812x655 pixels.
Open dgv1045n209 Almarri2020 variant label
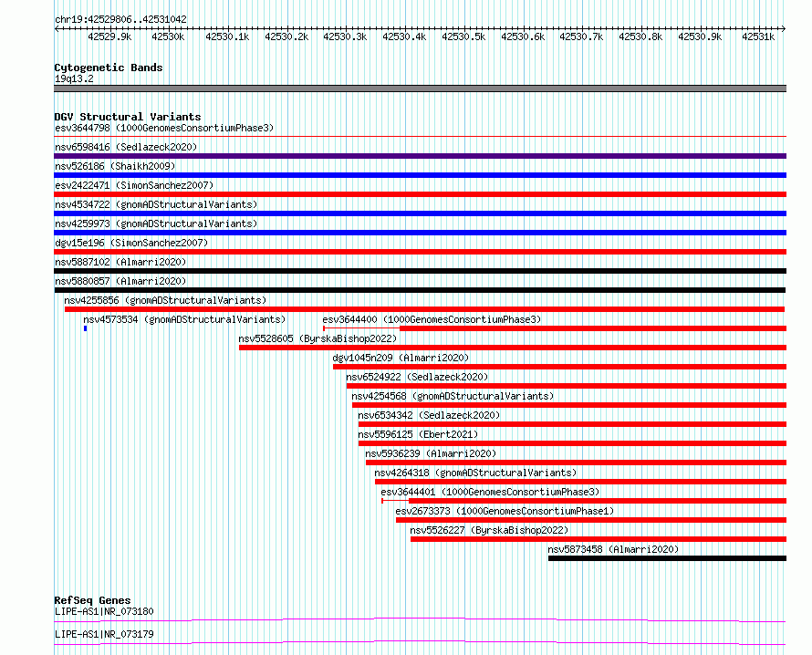tap(401, 358)
